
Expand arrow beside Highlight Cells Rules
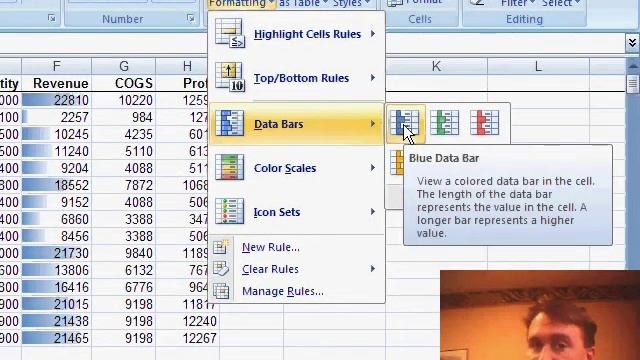coord(373,34)
